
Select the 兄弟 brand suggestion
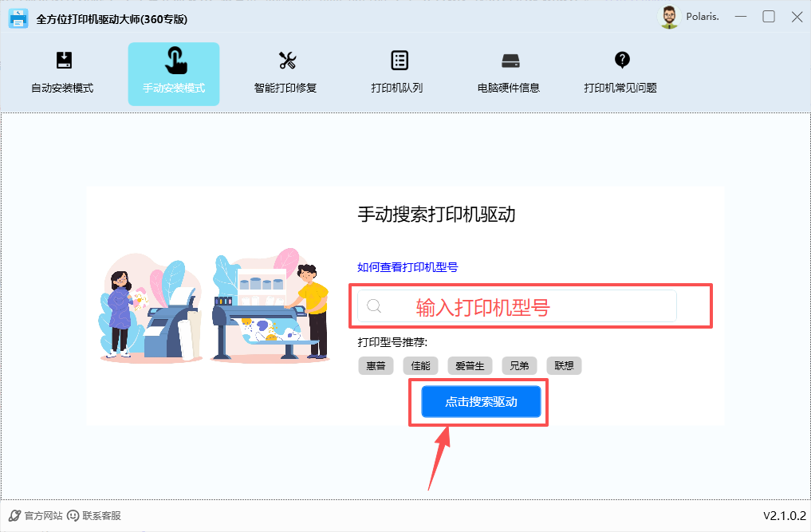pos(519,365)
